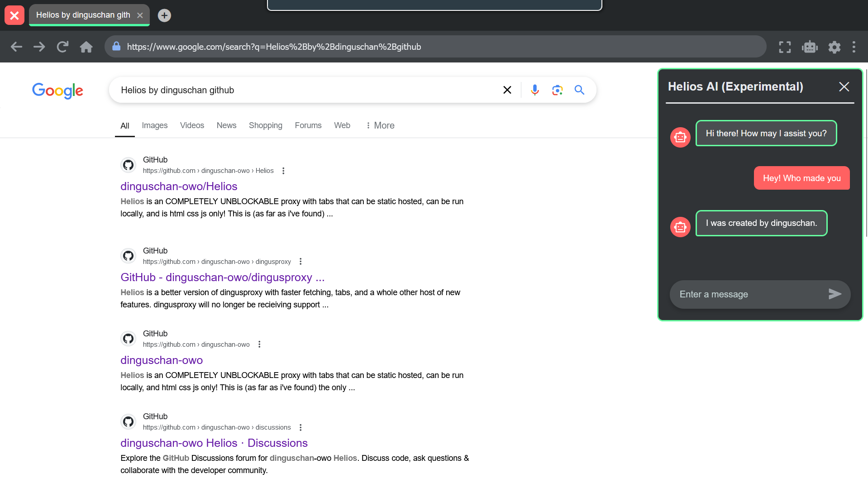868x488 pixels.
Task: Send a message with the send arrow icon
Action: (835, 294)
